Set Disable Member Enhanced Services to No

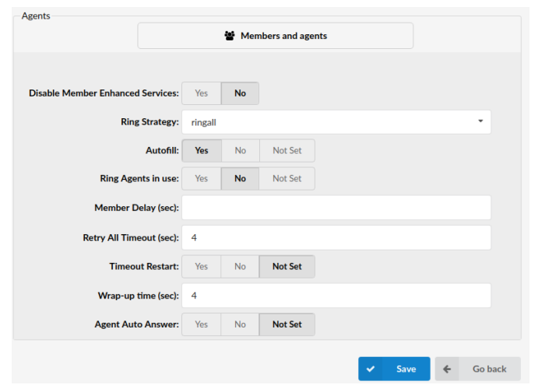pos(240,93)
